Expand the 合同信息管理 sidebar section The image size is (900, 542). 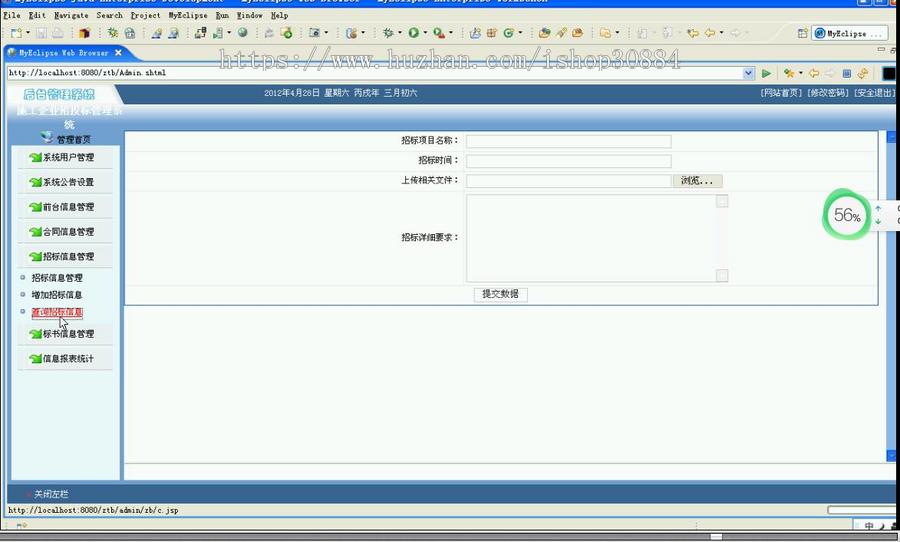pos(67,232)
